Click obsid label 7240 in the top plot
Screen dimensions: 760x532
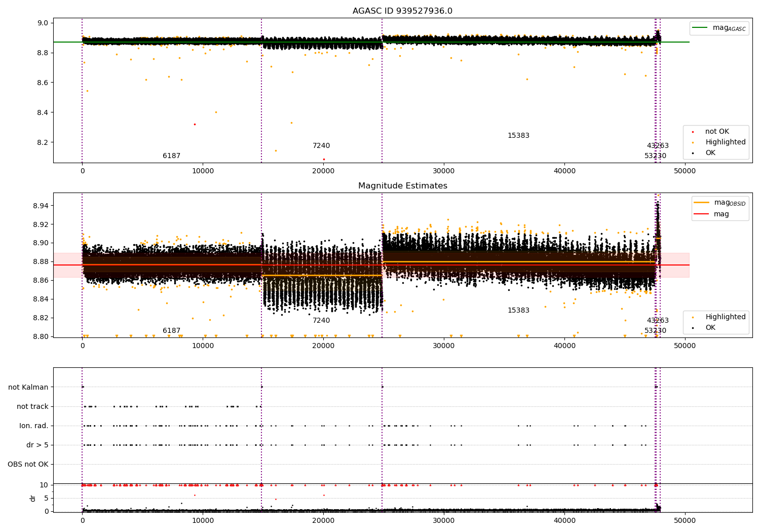321,146
